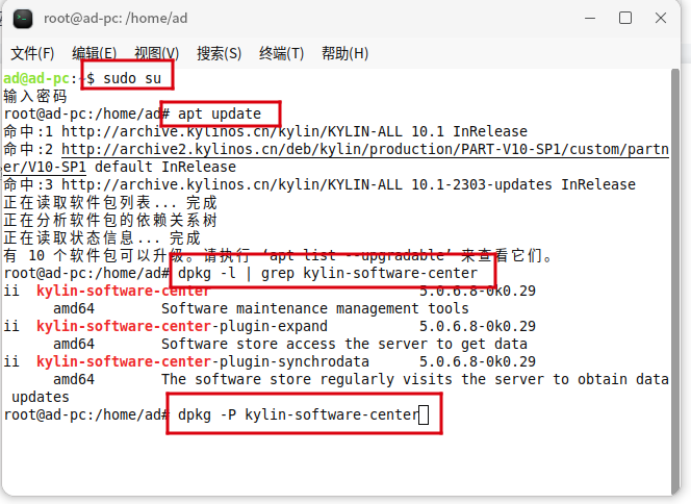This screenshot has width=692, height=504.
Task: Close the terminal window
Action: [661, 18]
